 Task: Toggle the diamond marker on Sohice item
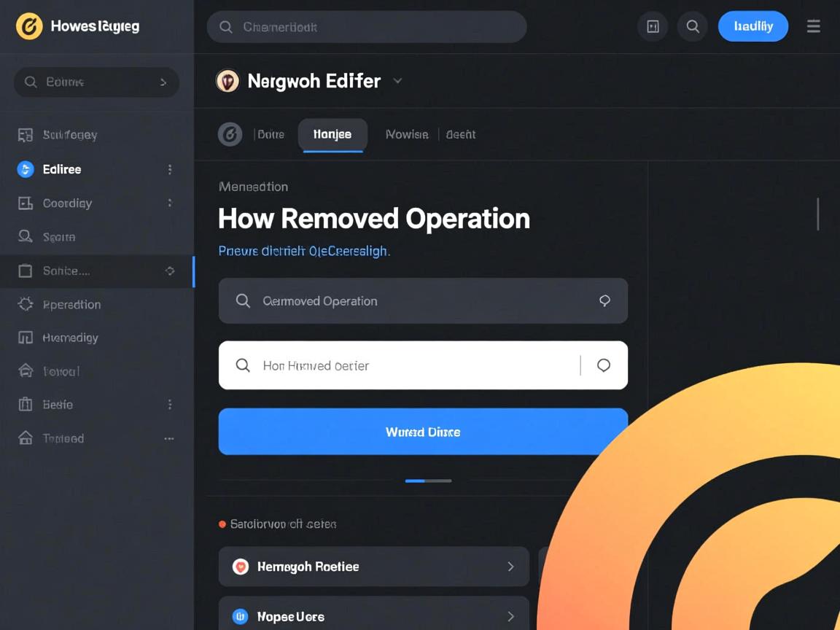tap(170, 271)
